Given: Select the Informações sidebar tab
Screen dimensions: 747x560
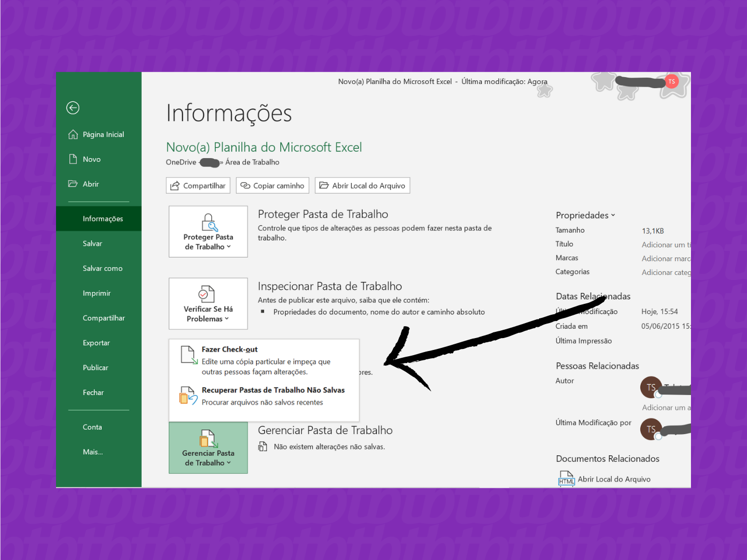Looking at the screenshot, I should pos(99,219).
